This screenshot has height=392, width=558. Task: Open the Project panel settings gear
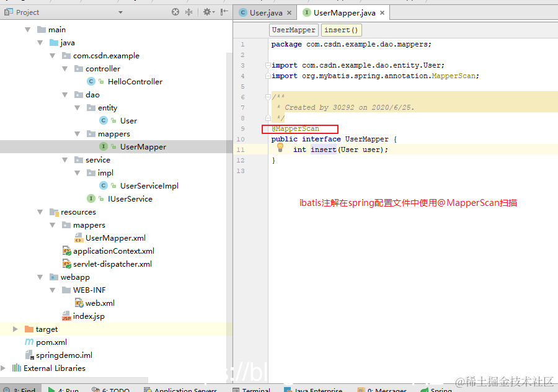[x=208, y=12]
